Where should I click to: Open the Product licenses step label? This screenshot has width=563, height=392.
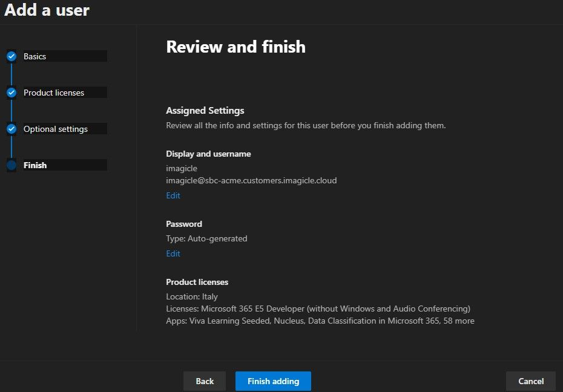53,93
